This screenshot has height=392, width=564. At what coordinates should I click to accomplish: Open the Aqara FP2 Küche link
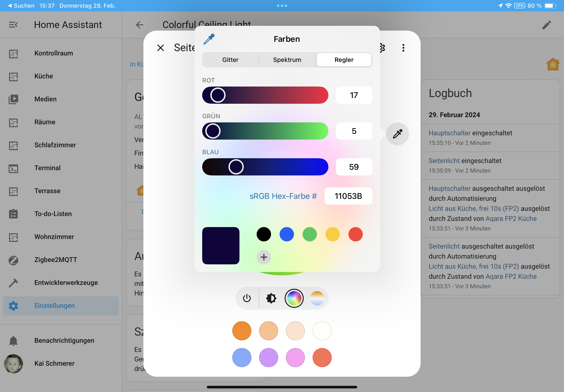coord(511,218)
